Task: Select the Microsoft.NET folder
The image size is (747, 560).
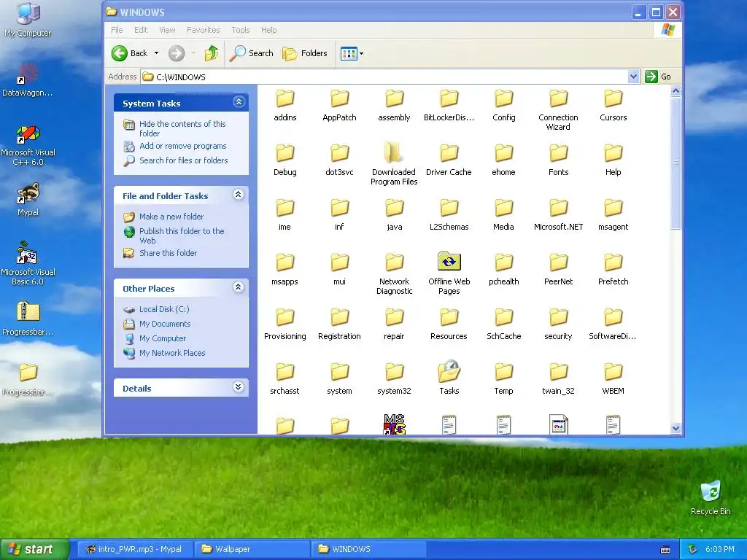Action: 558,215
